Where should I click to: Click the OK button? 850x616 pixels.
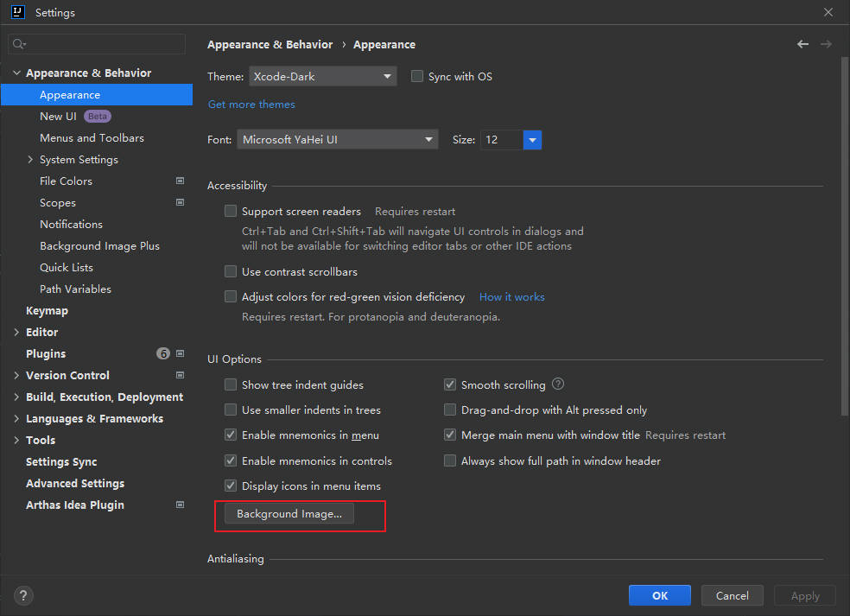point(660,595)
